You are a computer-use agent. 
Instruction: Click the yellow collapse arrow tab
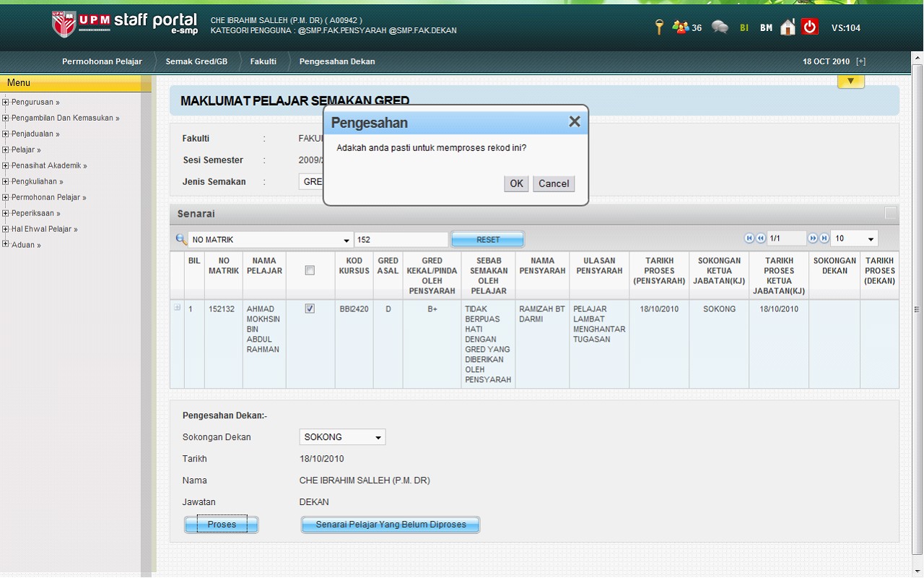coord(851,81)
